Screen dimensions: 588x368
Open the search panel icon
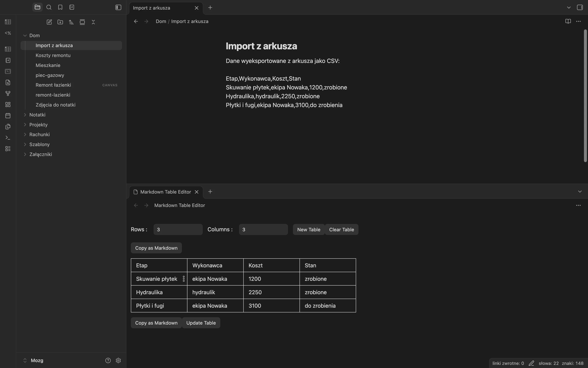click(49, 7)
